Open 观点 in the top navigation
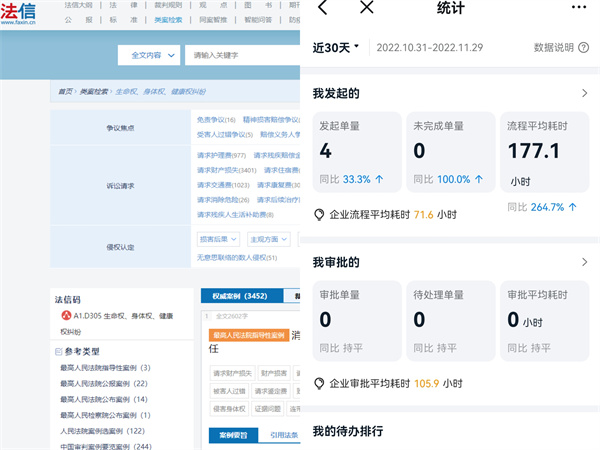Viewport: 600px width, 450px height. pos(213,5)
